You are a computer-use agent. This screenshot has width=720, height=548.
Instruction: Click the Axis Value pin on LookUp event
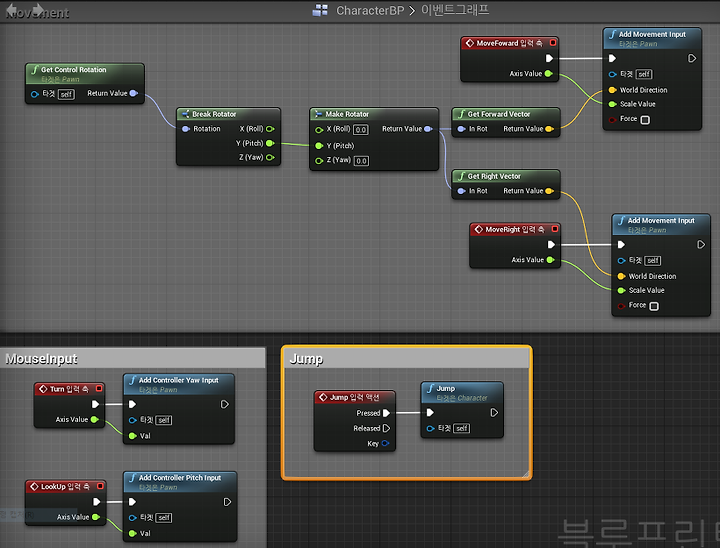click(96, 517)
